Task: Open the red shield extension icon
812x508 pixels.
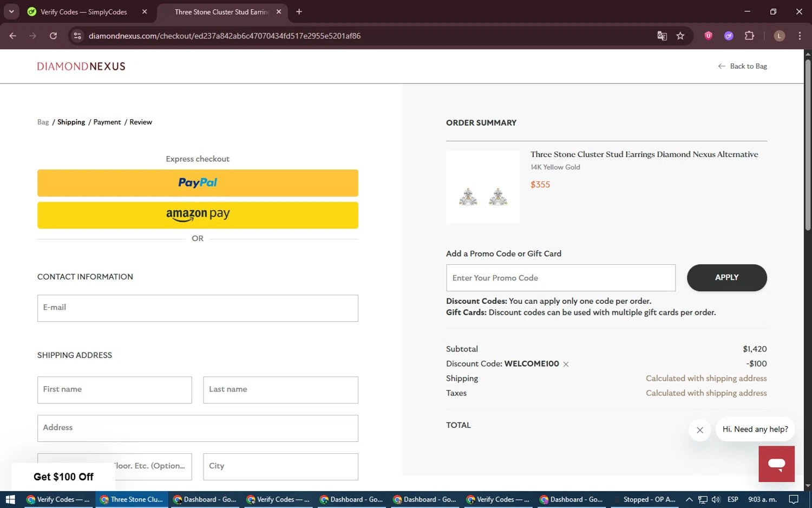Action: 708,36
